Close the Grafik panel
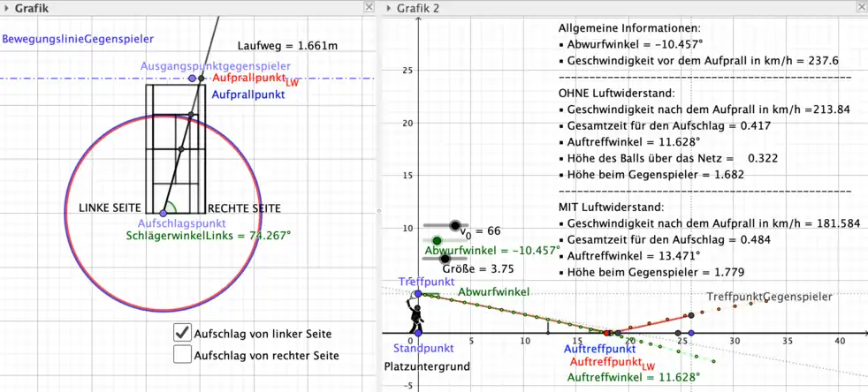The height and width of the screenshot is (392, 868). pyautogui.click(x=369, y=7)
